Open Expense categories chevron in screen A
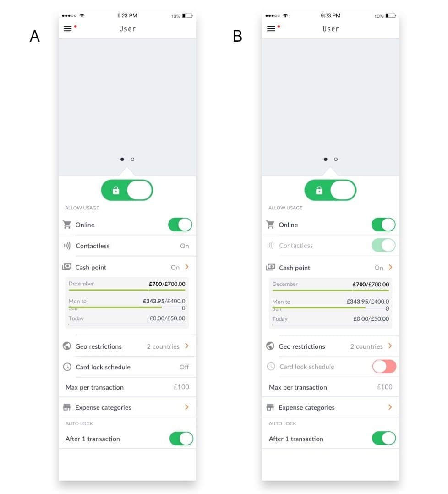The width and height of the screenshot is (448, 494). (187, 407)
